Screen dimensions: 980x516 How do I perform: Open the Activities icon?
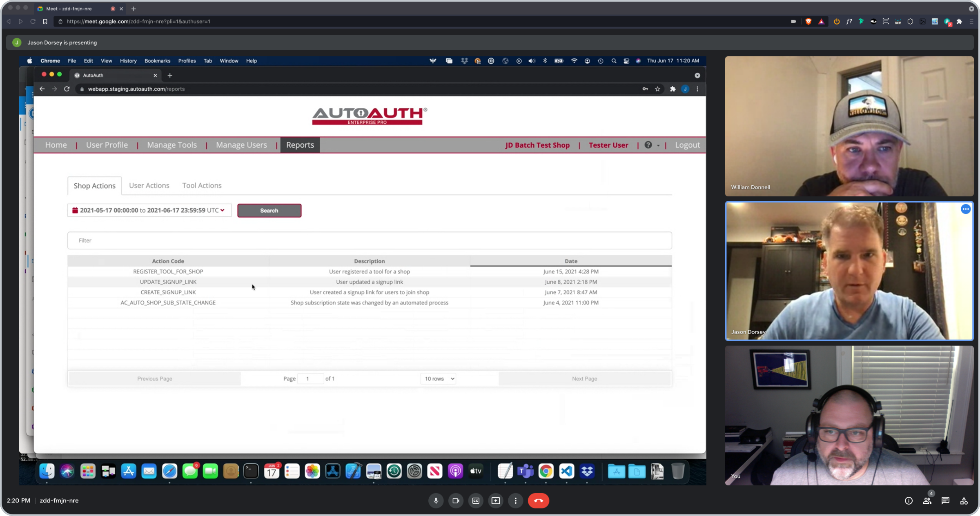(x=964, y=500)
